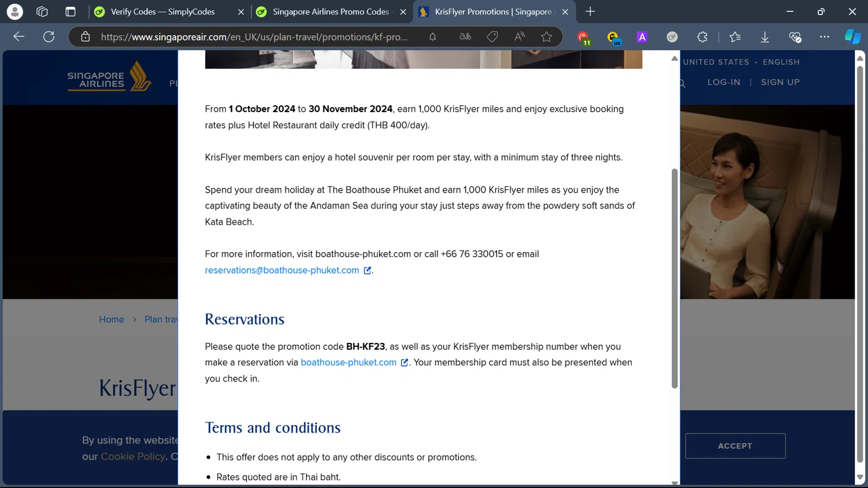Toggle the vertical tabs icon

click(x=70, y=12)
